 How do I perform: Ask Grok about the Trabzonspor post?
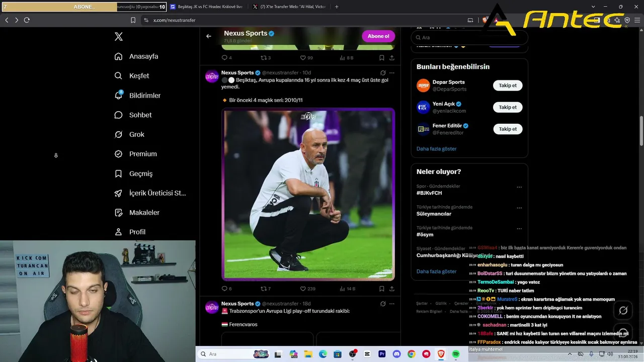(x=383, y=304)
